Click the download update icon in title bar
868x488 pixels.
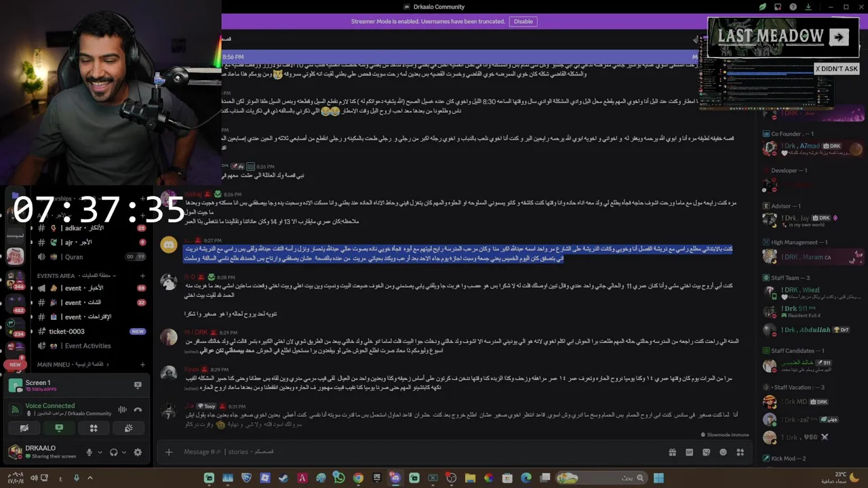pos(808,7)
